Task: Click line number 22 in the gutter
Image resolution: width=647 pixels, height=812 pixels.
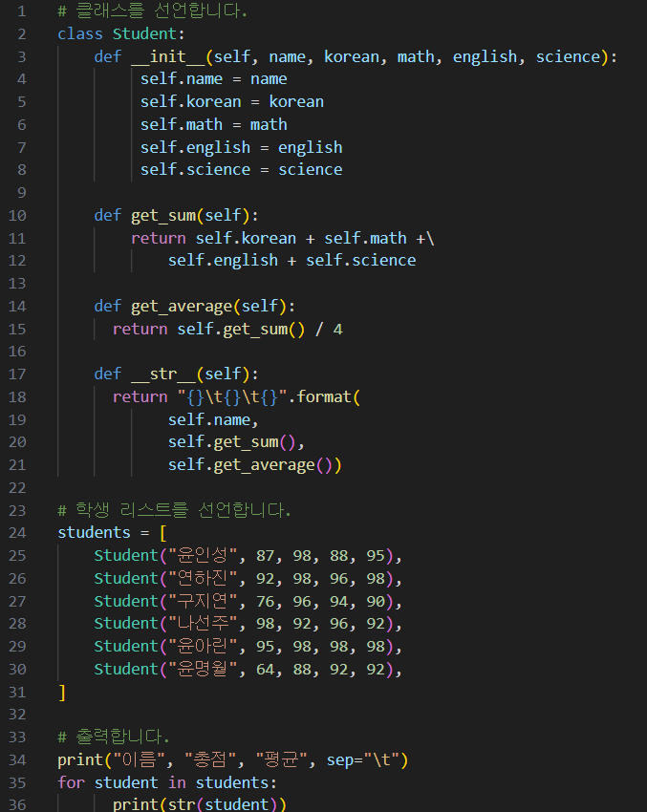Action: (17, 488)
